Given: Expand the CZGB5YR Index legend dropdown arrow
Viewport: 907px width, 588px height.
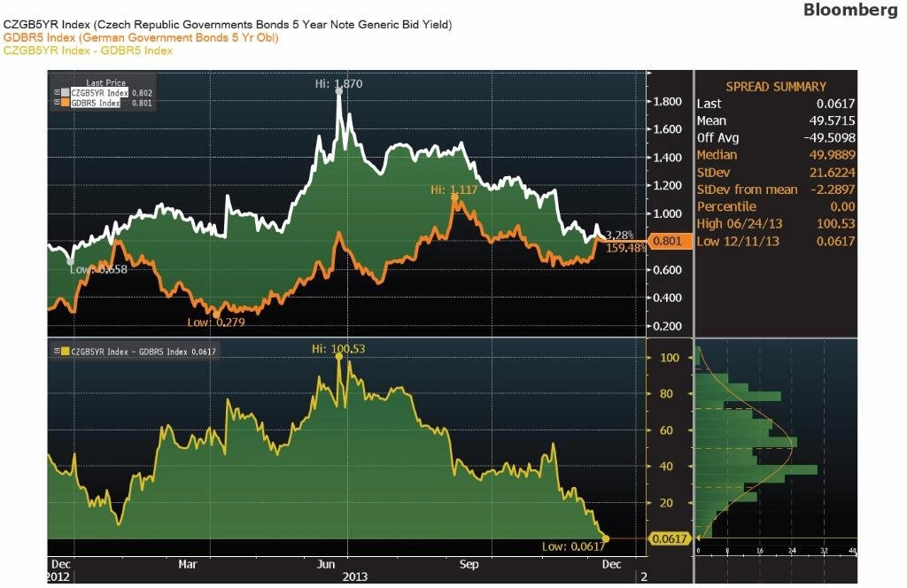Looking at the screenshot, I should pyautogui.click(x=58, y=92).
